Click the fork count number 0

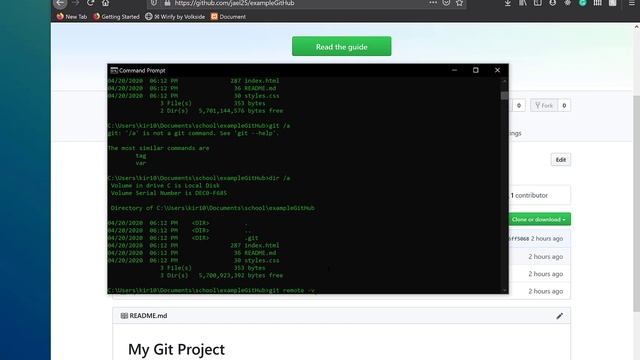564,106
